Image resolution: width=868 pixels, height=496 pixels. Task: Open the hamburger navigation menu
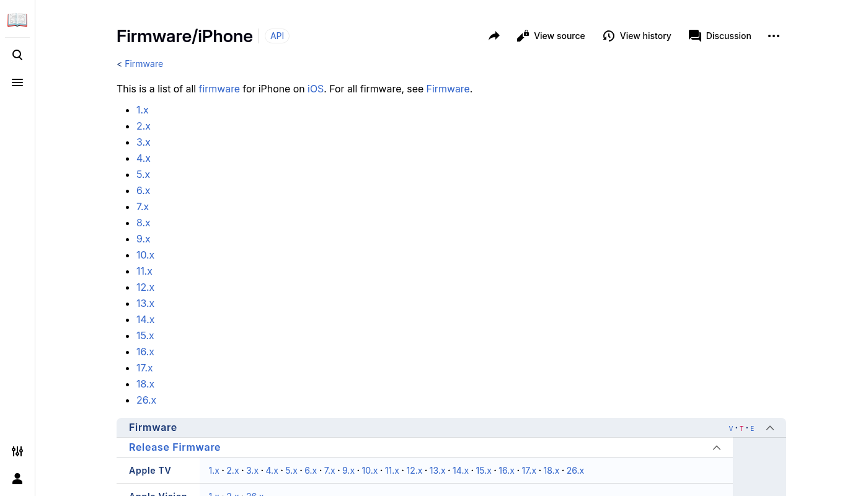click(x=17, y=82)
